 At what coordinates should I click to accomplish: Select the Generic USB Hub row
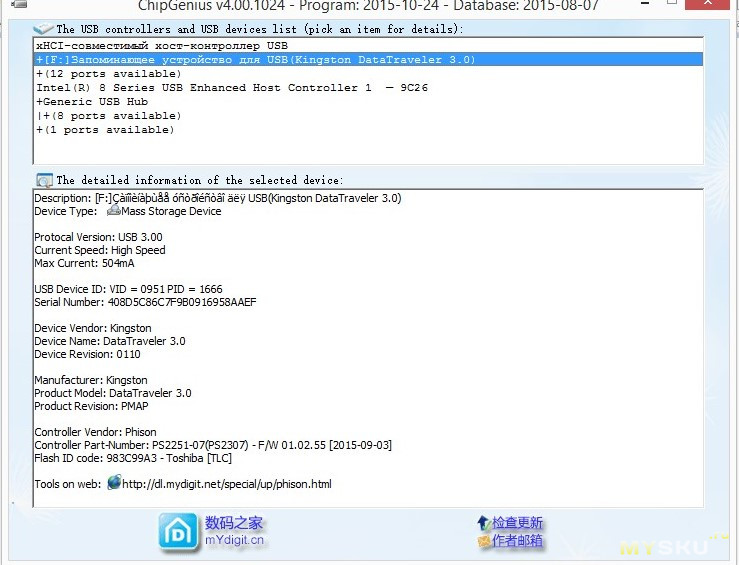click(368, 102)
